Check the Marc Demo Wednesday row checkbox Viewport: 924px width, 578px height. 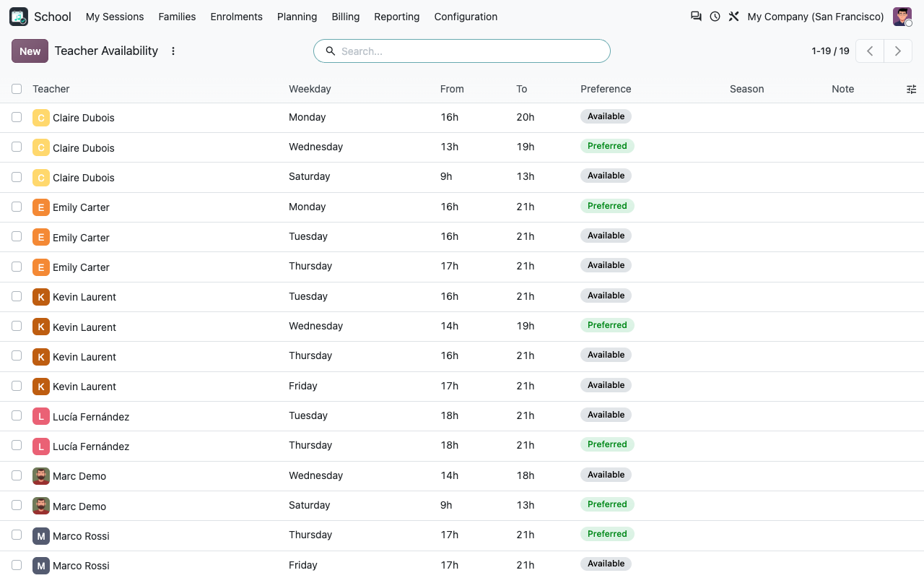tap(17, 475)
